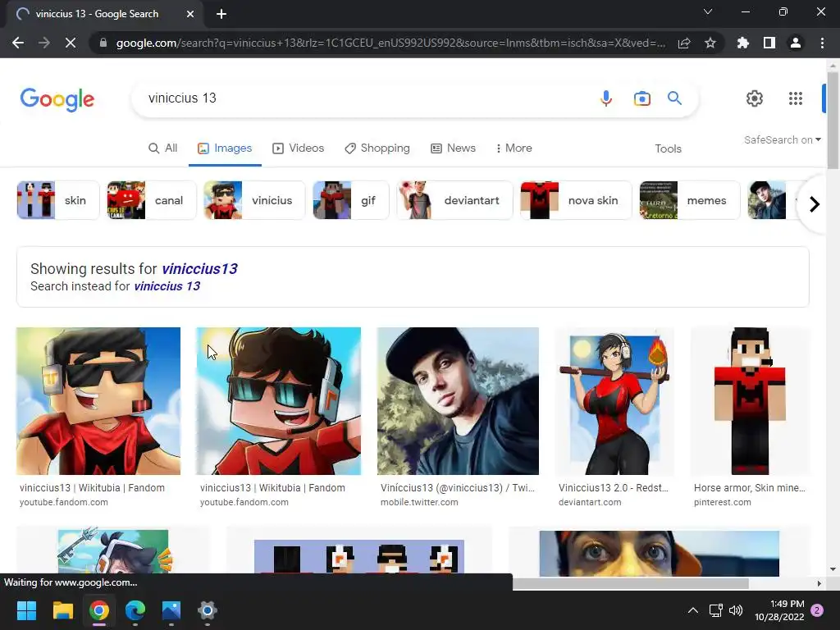The width and height of the screenshot is (840, 630).
Task: Click the voice search microphone
Action: (x=606, y=98)
